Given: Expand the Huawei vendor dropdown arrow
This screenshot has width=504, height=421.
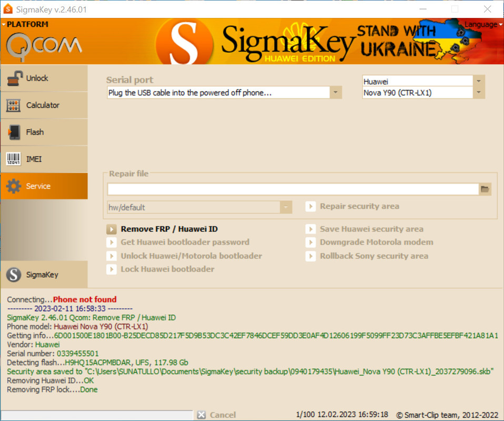Looking at the screenshot, I should coord(479,81).
